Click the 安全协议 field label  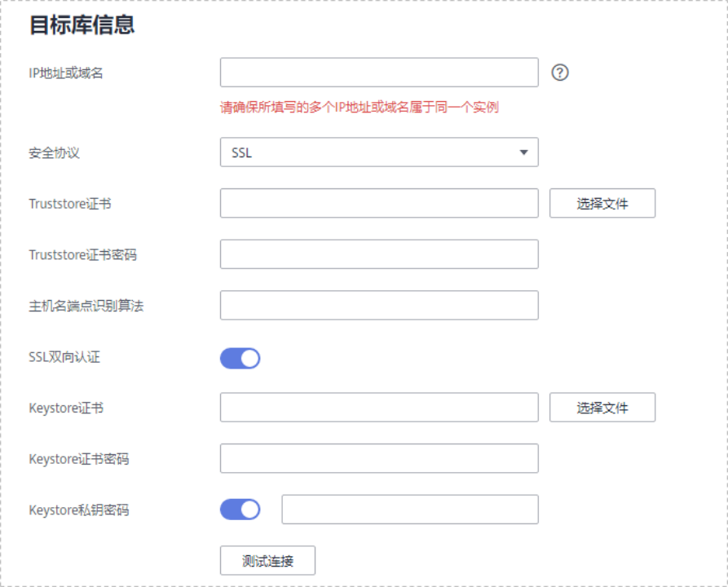(x=55, y=152)
